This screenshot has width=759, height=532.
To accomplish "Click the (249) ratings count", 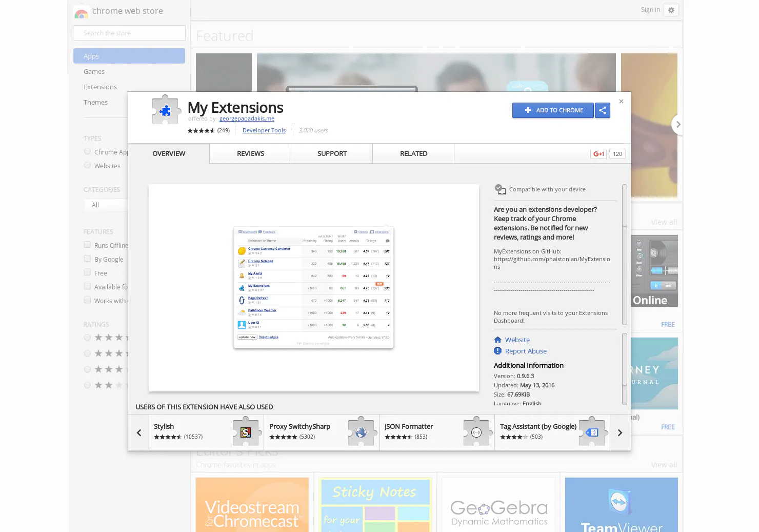I will coord(224,130).
